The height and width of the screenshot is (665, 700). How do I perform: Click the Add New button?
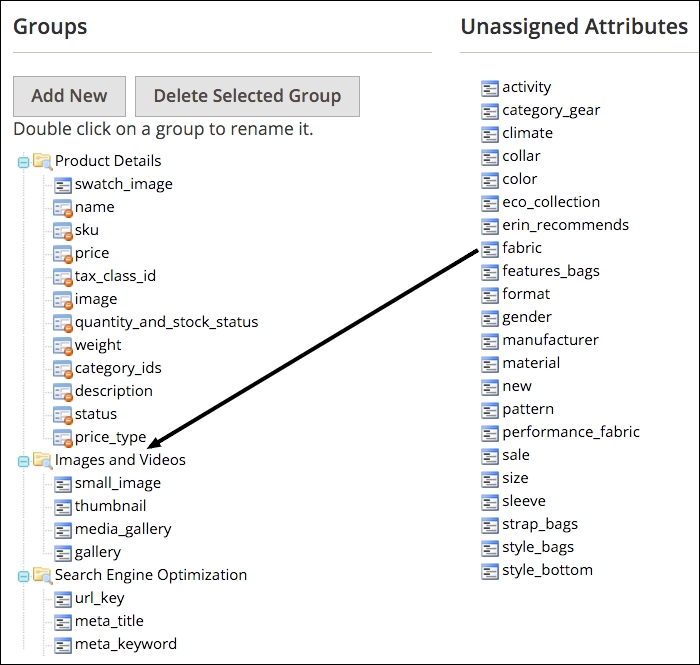69,96
